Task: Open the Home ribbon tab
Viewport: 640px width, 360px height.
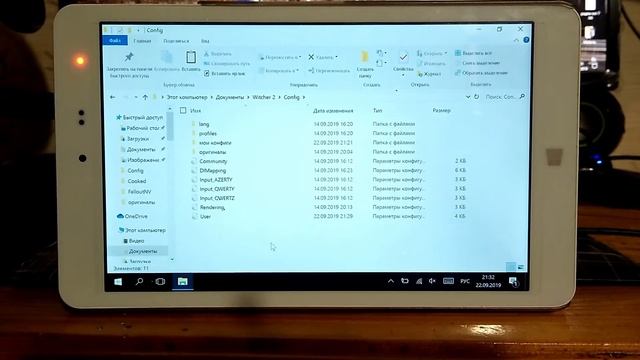Action: click(142, 41)
